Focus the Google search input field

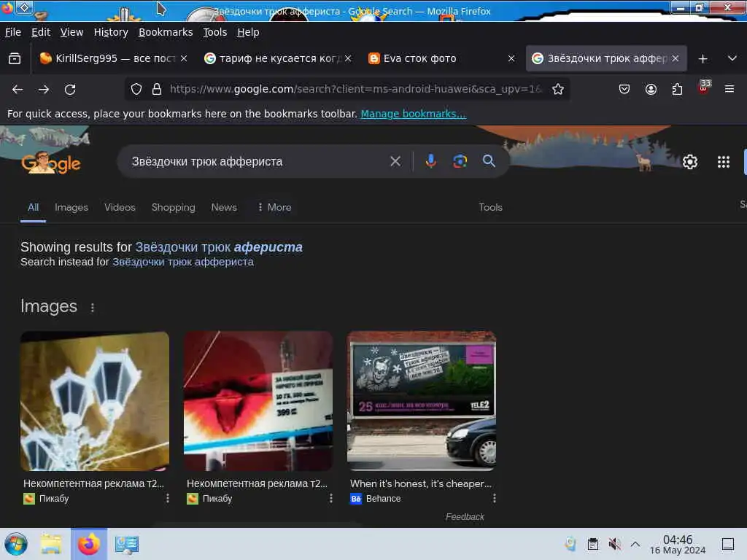258,161
